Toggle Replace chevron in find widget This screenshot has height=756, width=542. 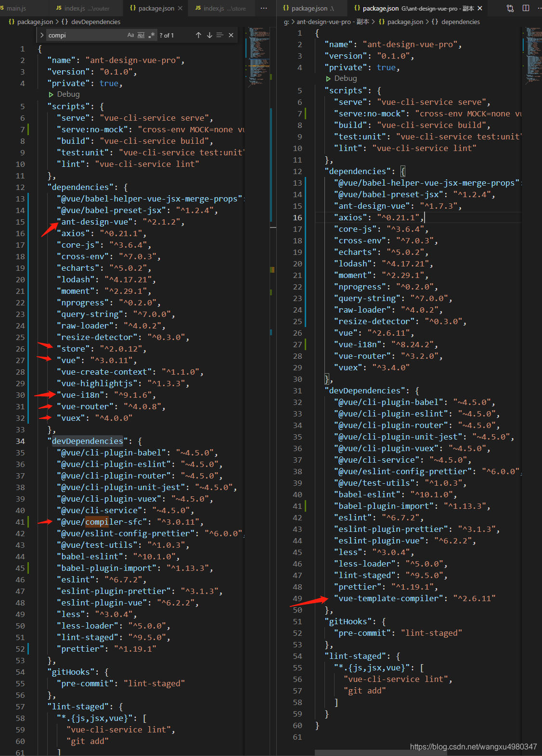click(42, 35)
